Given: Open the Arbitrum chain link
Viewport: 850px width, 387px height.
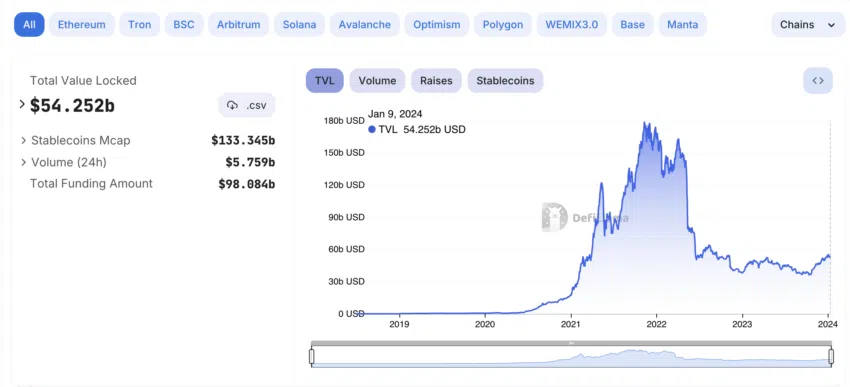Looking at the screenshot, I should point(239,24).
